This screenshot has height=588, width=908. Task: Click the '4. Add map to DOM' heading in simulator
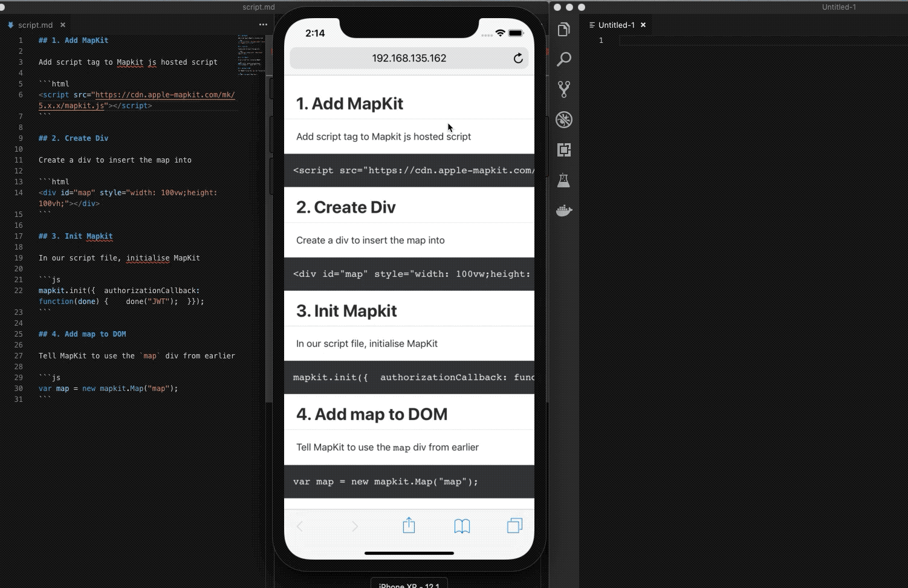tap(372, 414)
